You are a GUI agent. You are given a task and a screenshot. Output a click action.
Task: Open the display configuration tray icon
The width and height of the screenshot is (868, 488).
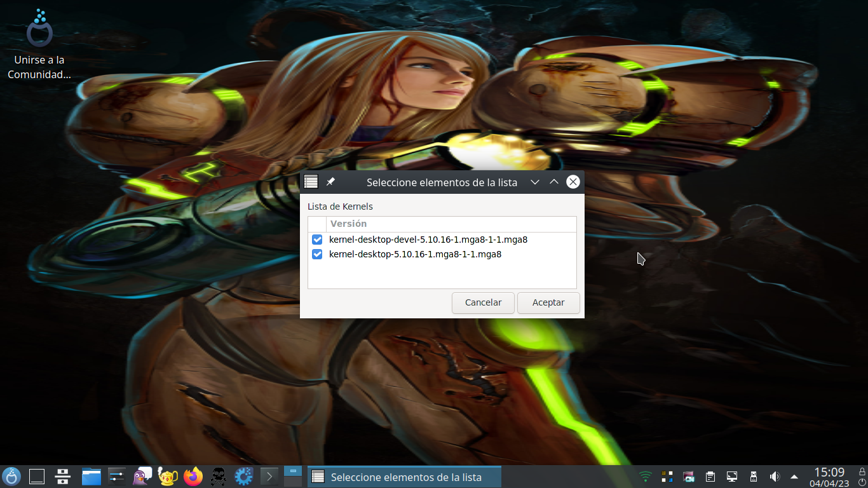732,477
